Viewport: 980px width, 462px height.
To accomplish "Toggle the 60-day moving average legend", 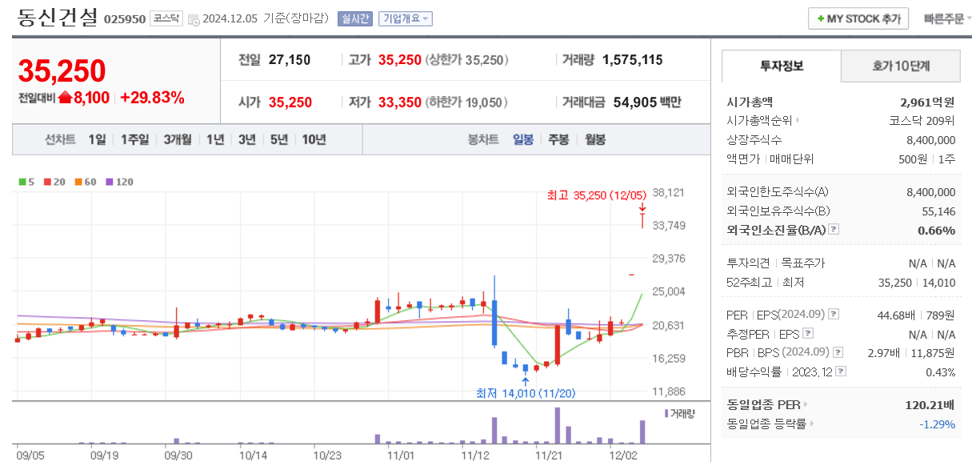I will 79,182.
